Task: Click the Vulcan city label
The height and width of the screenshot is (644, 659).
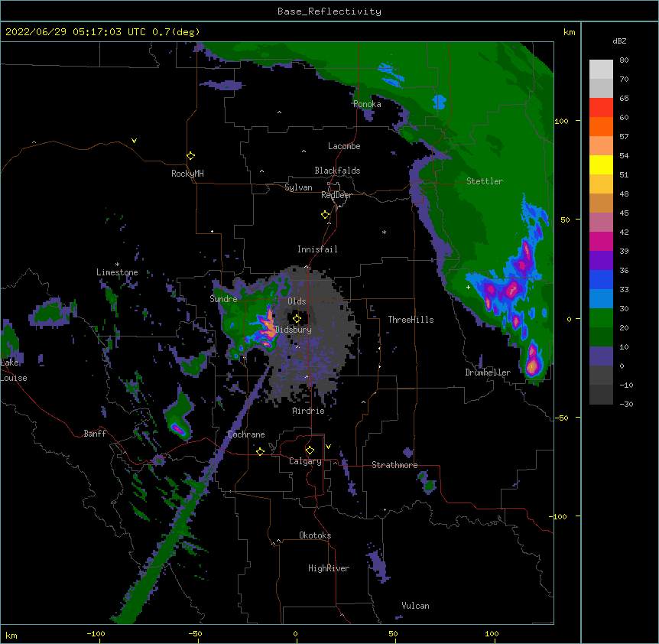Action: (x=415, y=606)
